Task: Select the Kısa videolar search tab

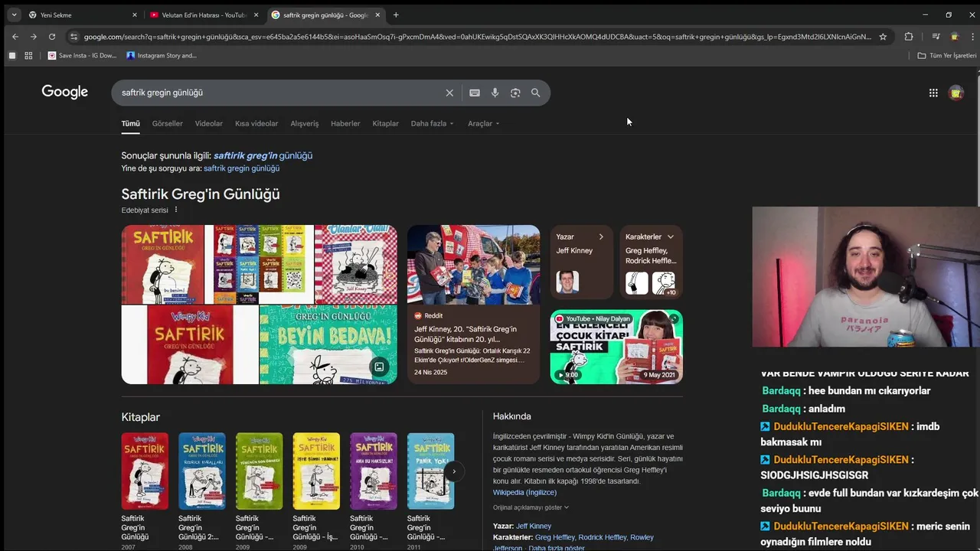Action: point(256,123)
